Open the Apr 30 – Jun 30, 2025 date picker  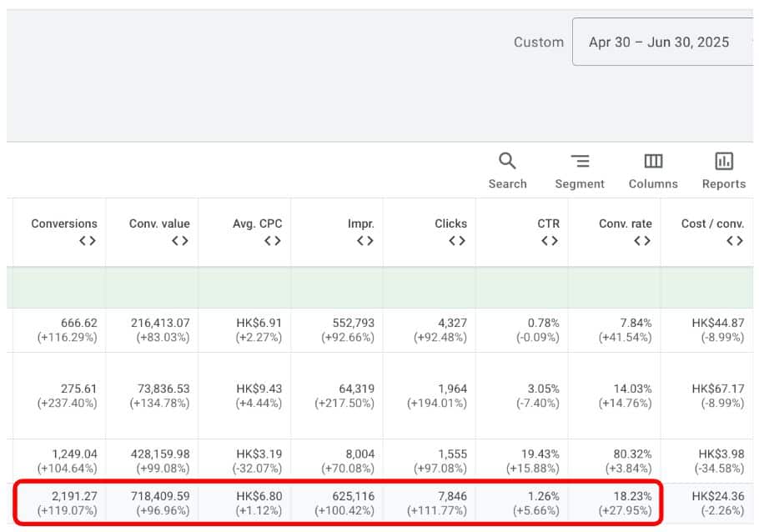659,43
